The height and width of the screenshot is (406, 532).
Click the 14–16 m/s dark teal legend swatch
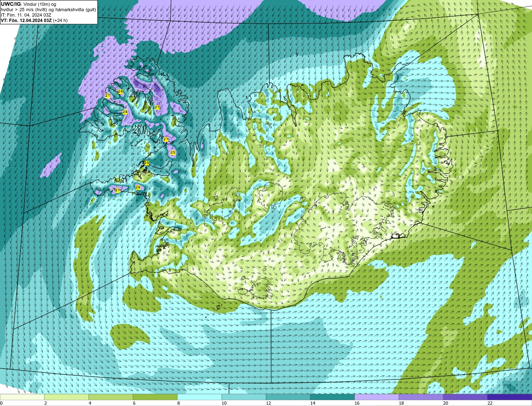pos(332,397)
